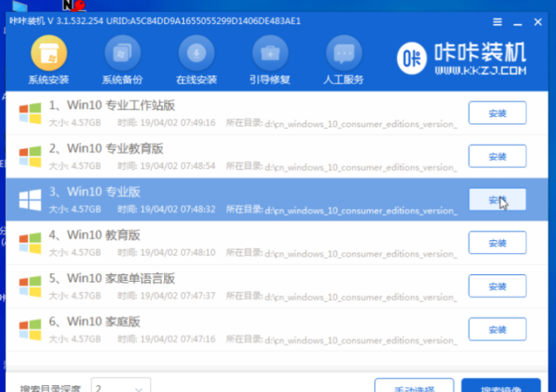The image size is (556, 392).
Task: Click timestamp 19/04/02 07:49:16
Action: click(178, 123)
